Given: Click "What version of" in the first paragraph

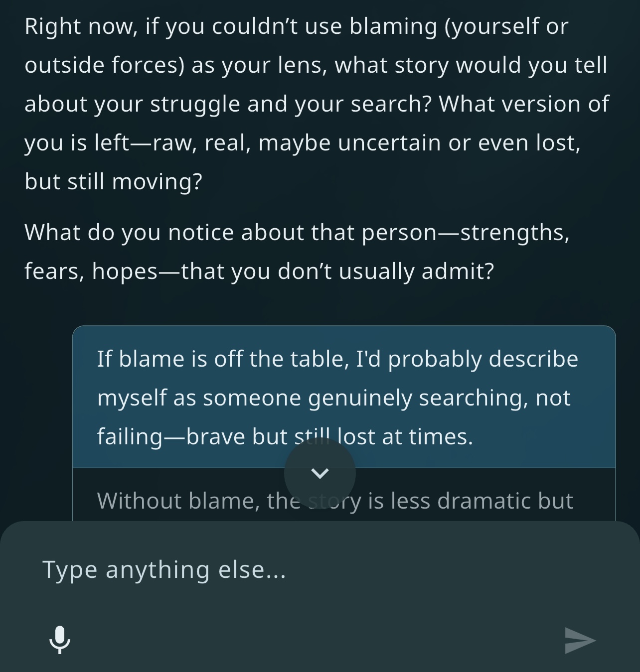Looking at the screenshot, I should 523,104.
